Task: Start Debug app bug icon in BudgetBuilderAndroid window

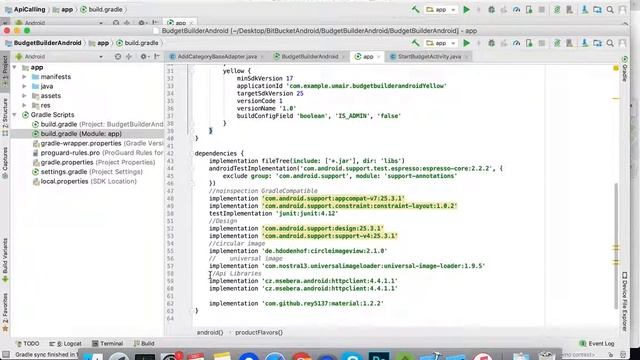Action: 491,43
